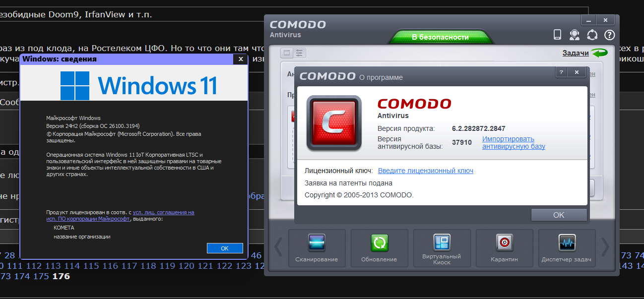The height and width of the screenshot is (299, 644).
Task: Click the question mark button in О программе dialog
Action: click(561, 72)
